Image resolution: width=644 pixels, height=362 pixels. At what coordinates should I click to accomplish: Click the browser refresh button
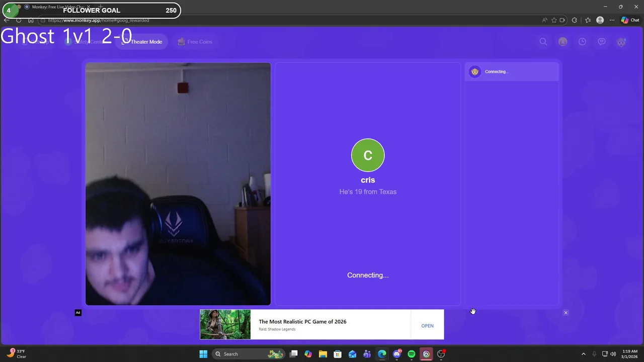click(x=19, y=20)
